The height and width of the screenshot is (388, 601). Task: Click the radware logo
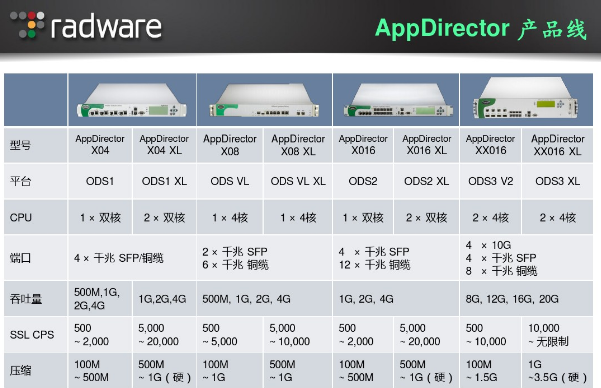click(85, 26)
